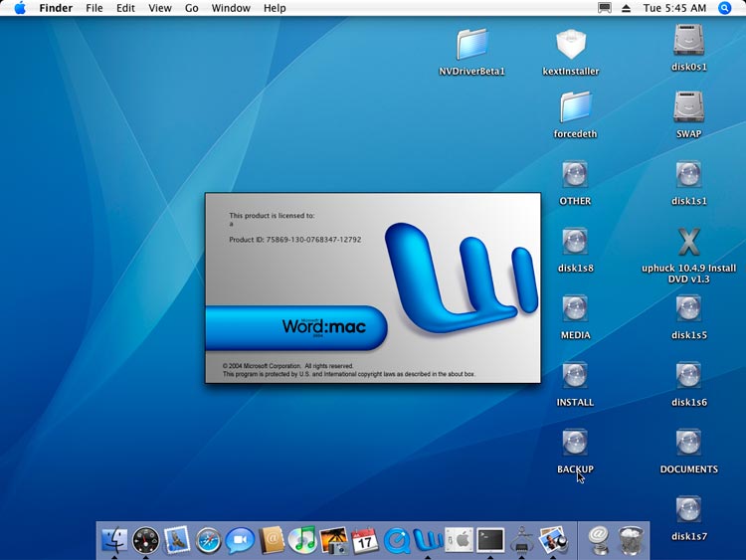The image size is (746, 560).
Task: Open Finder from the Dock
Action: tap(114, 540)
